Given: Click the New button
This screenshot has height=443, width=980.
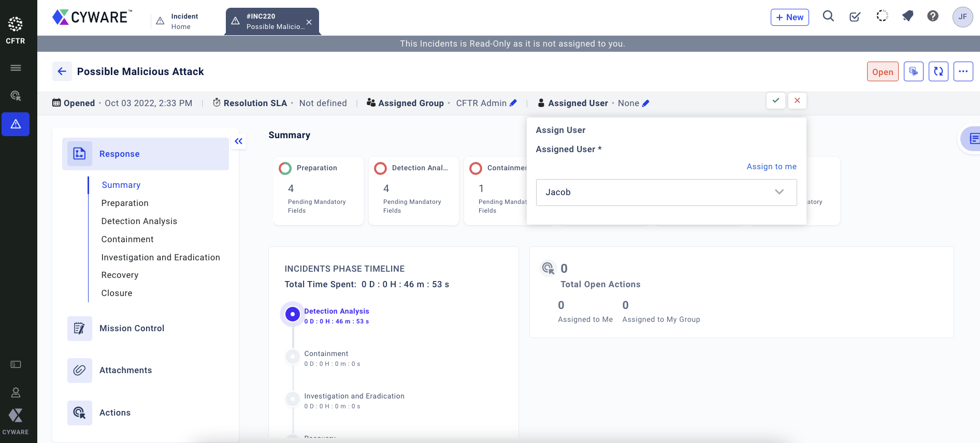Looking at the screenshot, I should (789, 17).
